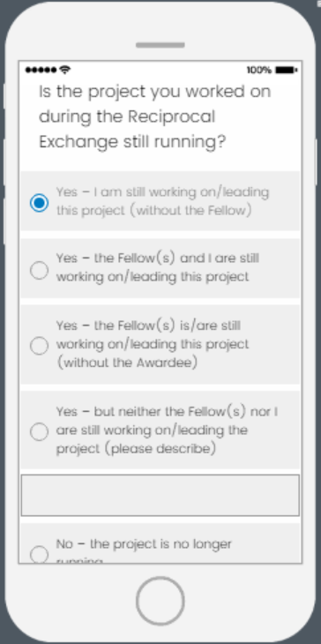The height and width of the screenshot is (644, 321).
Task: Select the 'I am still working on/leading' radio button
Action: (39, 203)
